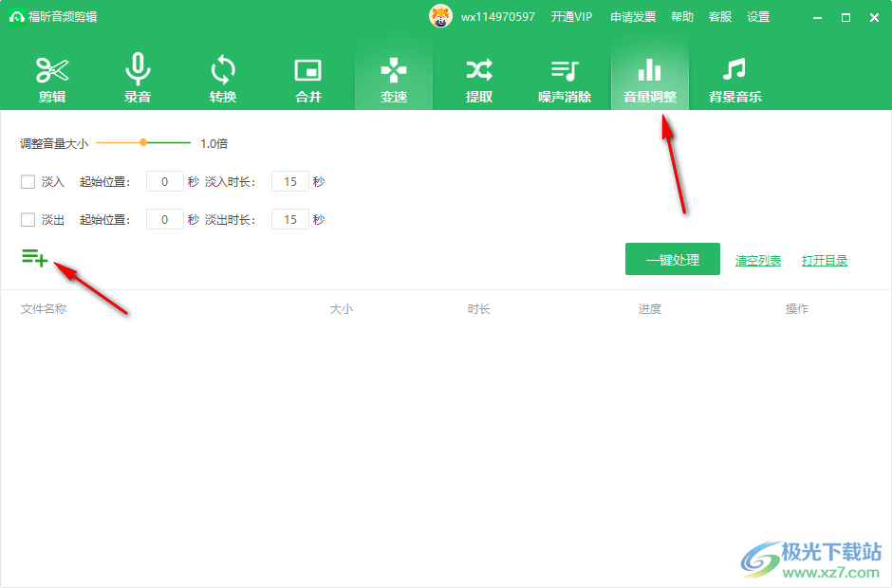Image resolution: width=892 pixels, height=588 pixels.
Task: Select the 录音 microphone recording tool
Action: 138,80
